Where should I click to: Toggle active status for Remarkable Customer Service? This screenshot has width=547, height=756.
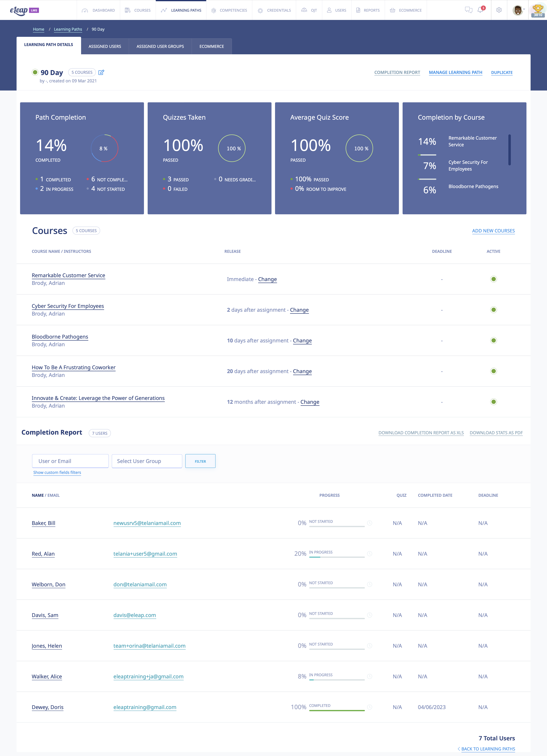point(493,279)
